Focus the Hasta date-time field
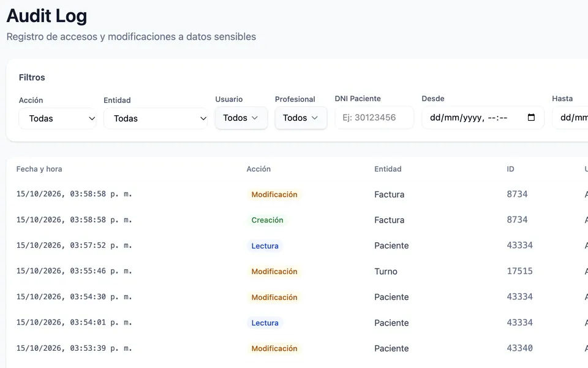The image size is (588, 368). click(x=570, y=118)
